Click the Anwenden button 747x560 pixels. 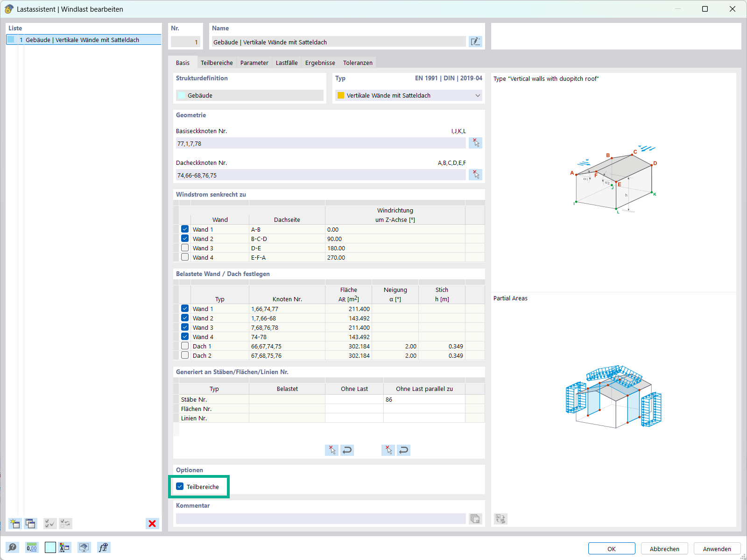pyautogui.click(x=717, y=548)
